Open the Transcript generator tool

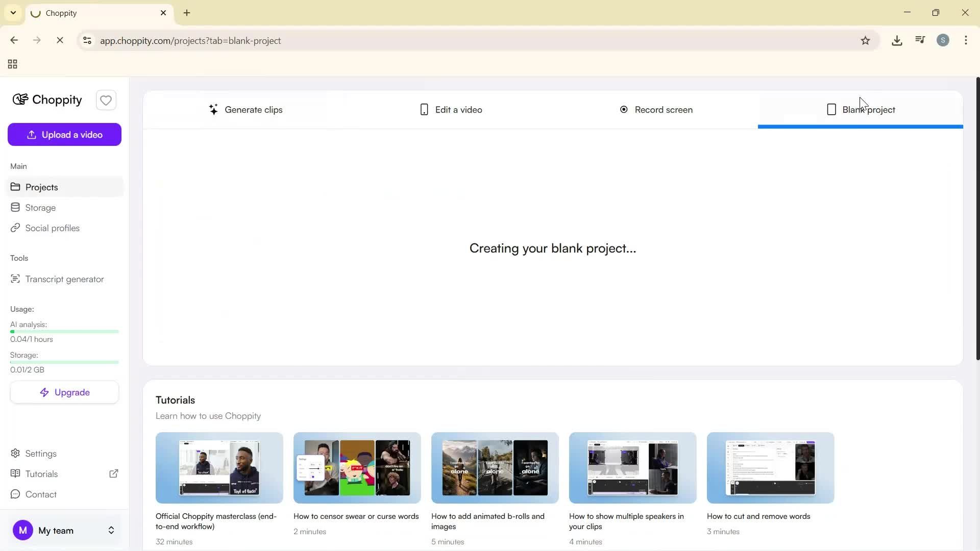pyautogui.click(x=64, y=279)
